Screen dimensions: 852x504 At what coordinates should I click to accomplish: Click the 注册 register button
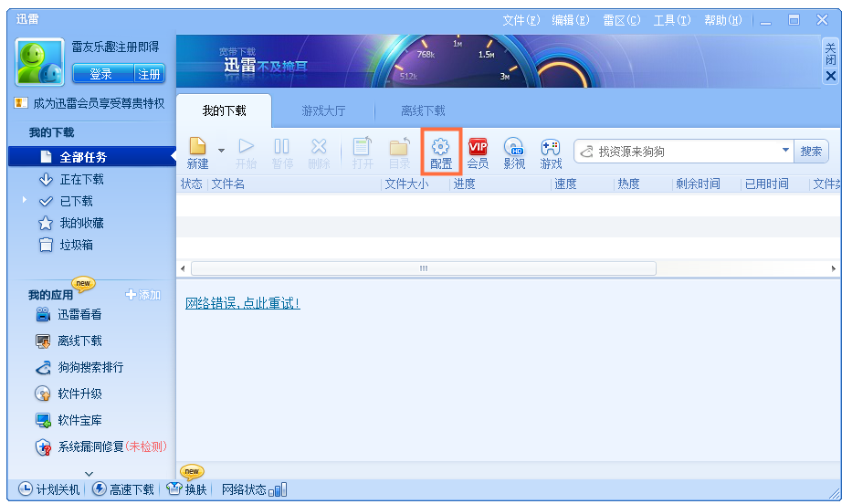(x=149, y=74)
